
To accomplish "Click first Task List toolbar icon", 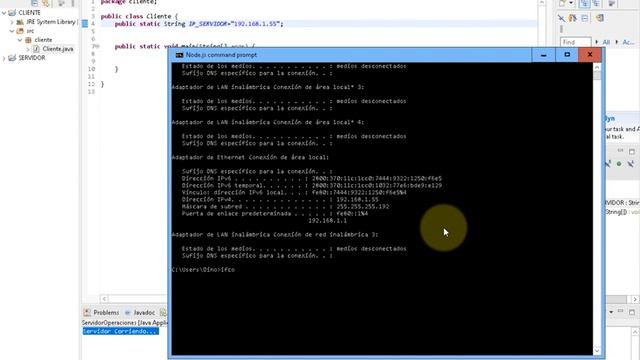I will coord(562,18).
